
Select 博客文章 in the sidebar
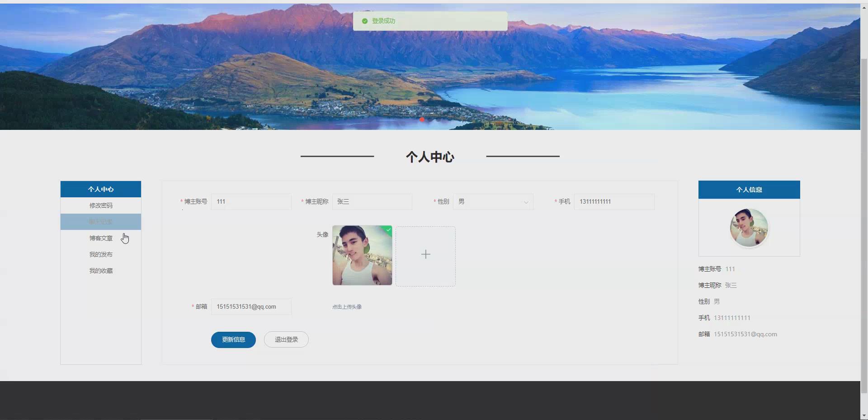(x=100, y=238)
